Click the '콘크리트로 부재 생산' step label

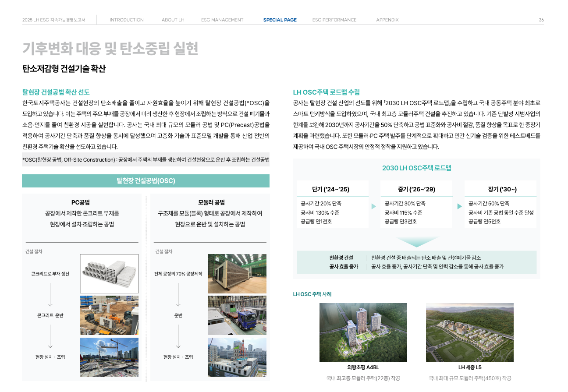(50, 274)
